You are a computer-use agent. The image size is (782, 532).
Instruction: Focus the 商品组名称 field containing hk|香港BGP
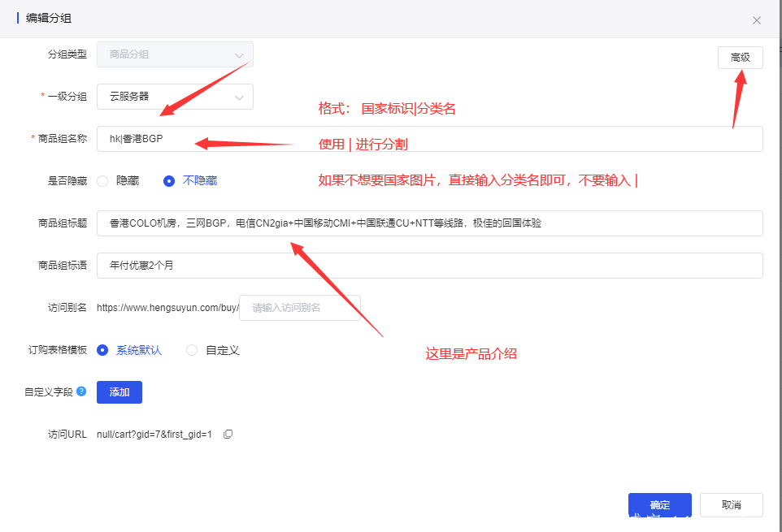coord(429,139)
